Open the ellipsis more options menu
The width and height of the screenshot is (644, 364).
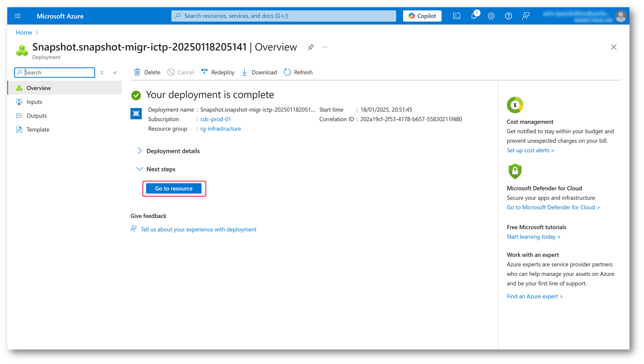325,47
